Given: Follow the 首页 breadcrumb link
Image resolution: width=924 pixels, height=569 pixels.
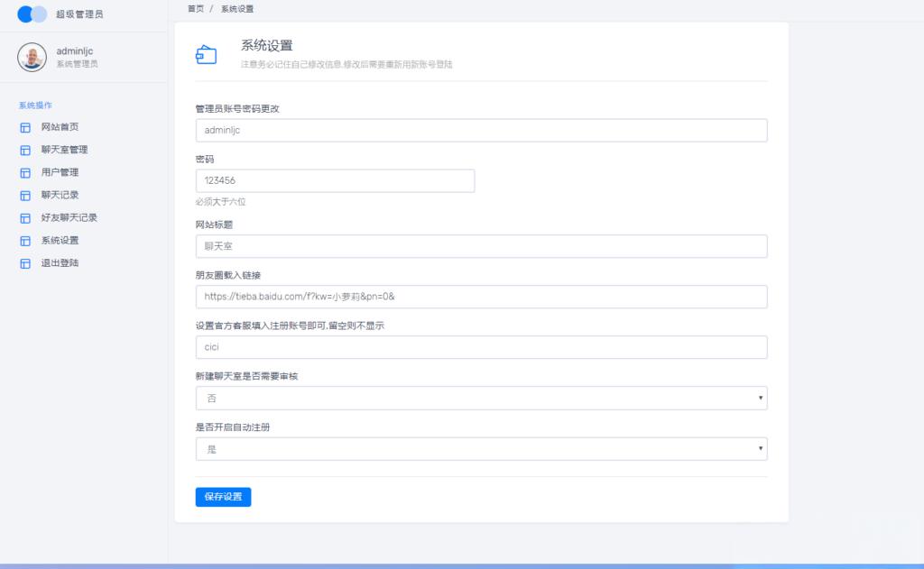Looking at the screenshot, I should [196, 9].
